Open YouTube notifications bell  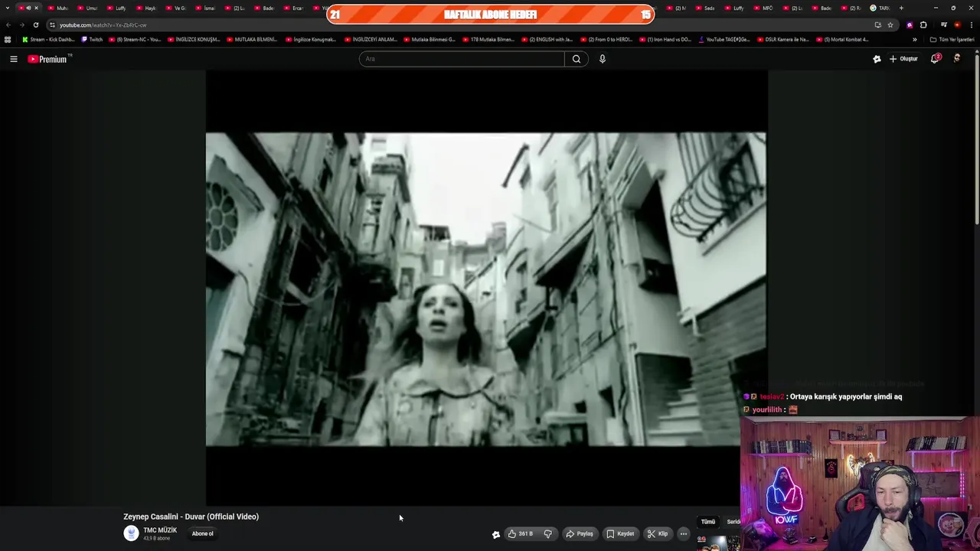[x=935, y=59]
